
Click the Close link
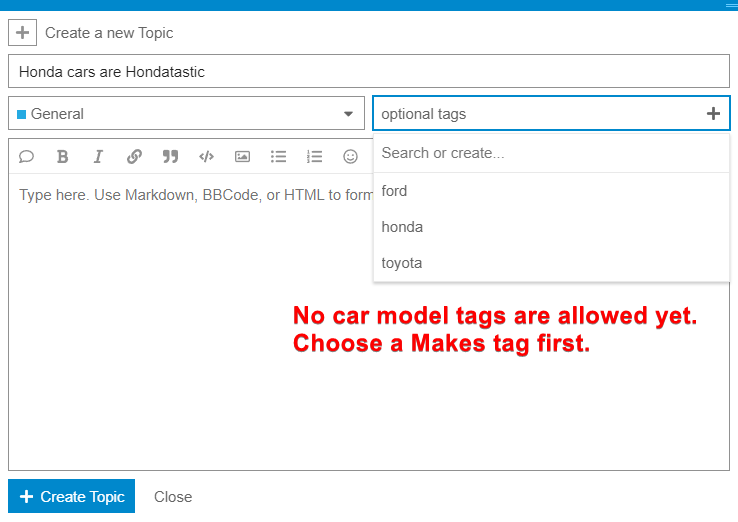tap(173, 497)
